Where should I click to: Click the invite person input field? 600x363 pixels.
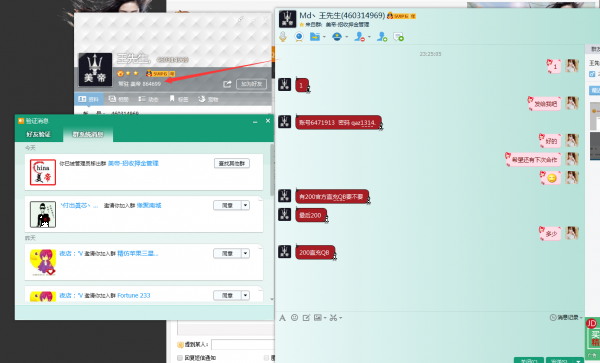click(243, 345)
